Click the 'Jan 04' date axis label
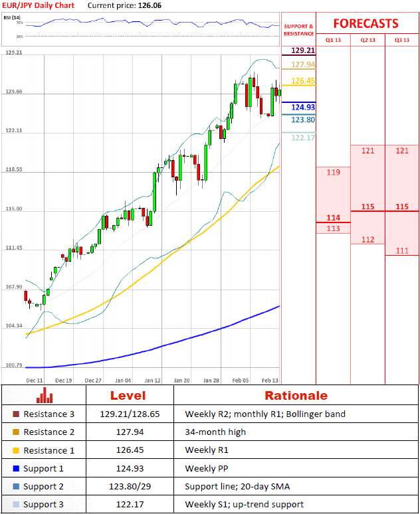The height and width of the screenshot is (514, 420). [123, 381]
